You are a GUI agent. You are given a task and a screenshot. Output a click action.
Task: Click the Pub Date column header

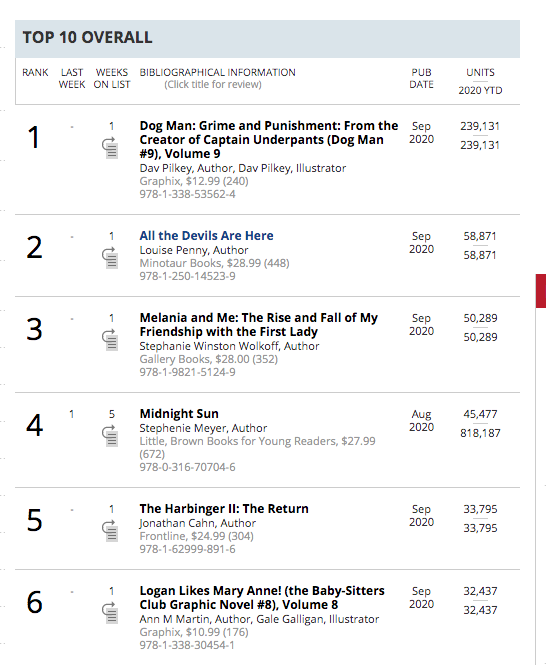[x=421, y=78]
